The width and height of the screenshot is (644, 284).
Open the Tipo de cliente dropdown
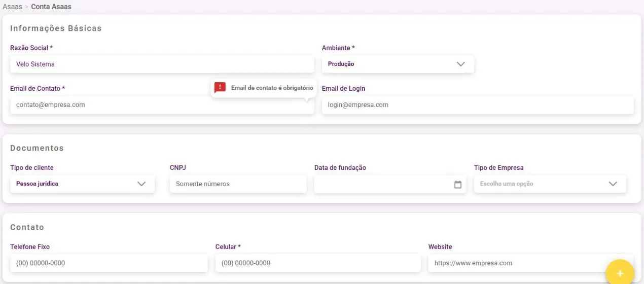(x=82, y=184)
